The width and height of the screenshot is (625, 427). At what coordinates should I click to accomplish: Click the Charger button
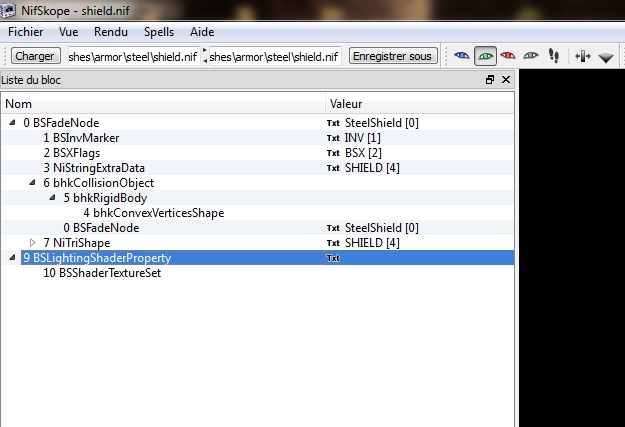35,56
